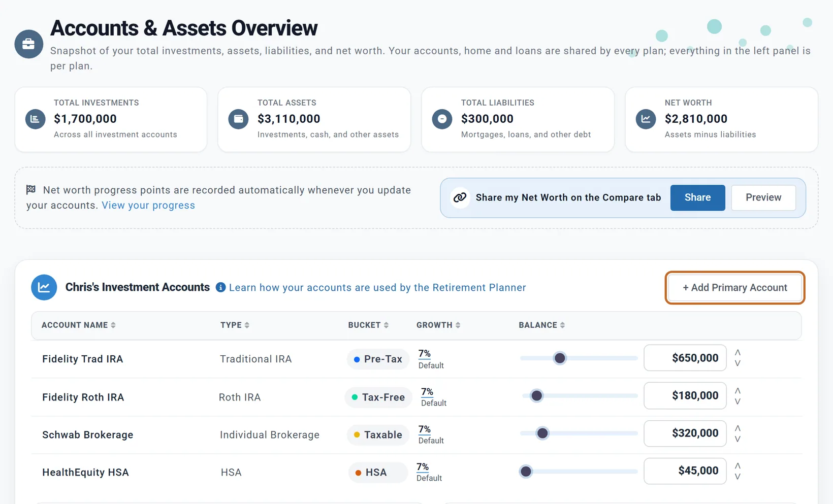Click the $650,000 balance input field

click(x=685, y=358)
